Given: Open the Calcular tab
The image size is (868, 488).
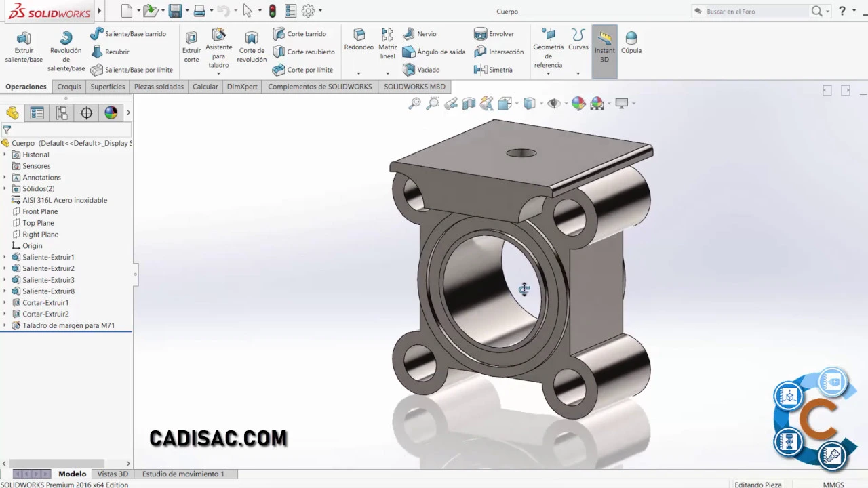Looking at the screenshot, I should [x=205, y=87].
